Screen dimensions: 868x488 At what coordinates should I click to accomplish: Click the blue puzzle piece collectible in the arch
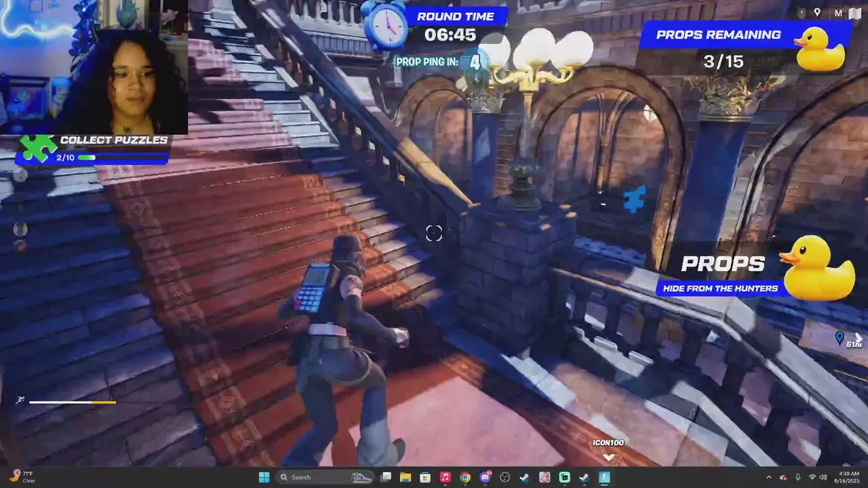(635, 199)
